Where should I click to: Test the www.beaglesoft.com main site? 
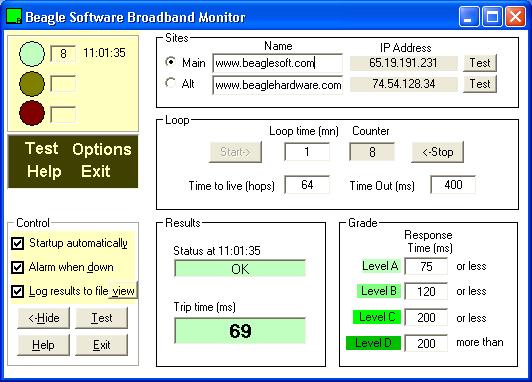pyautogui.click(x=480, y=63)
